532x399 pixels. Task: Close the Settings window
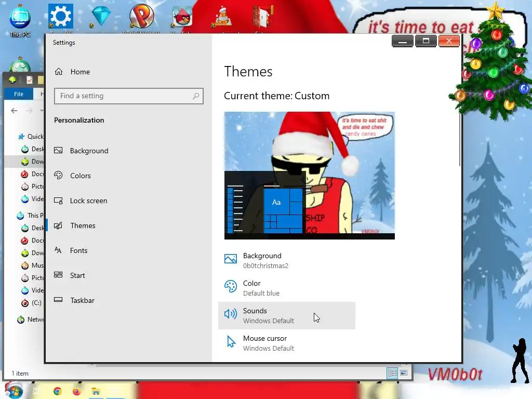[x=449, y=41]
